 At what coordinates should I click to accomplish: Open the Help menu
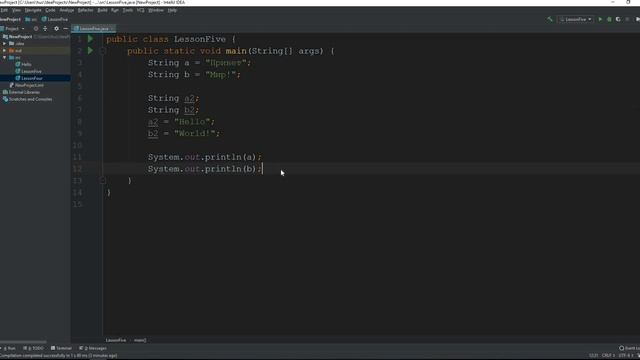(172, 10)
